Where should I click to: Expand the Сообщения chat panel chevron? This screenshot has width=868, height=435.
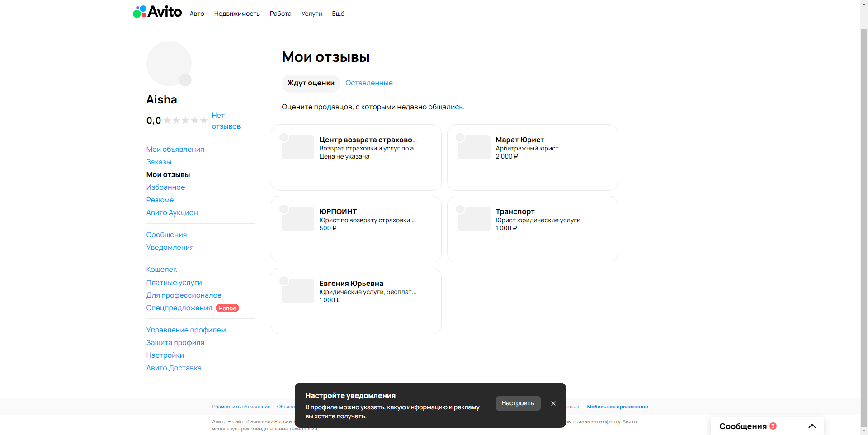[x=812, y=426]
